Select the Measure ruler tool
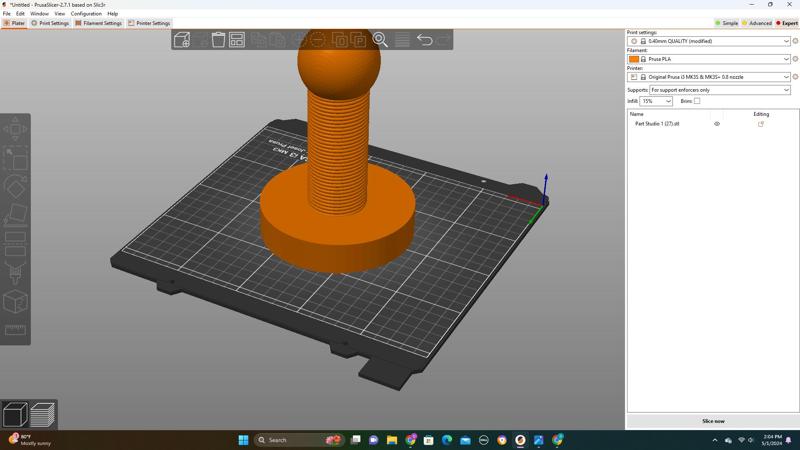Image resolution: width=800 pixels, height=450 pixels. (x=15, y=330)
